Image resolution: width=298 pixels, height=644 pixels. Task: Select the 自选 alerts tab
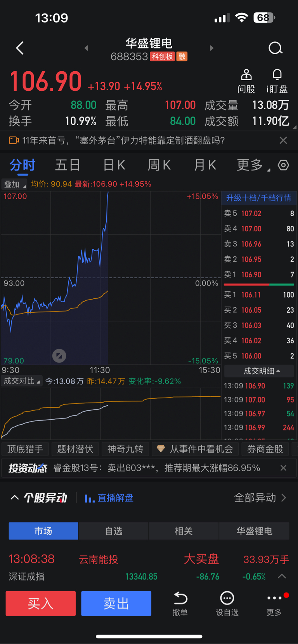114,531
